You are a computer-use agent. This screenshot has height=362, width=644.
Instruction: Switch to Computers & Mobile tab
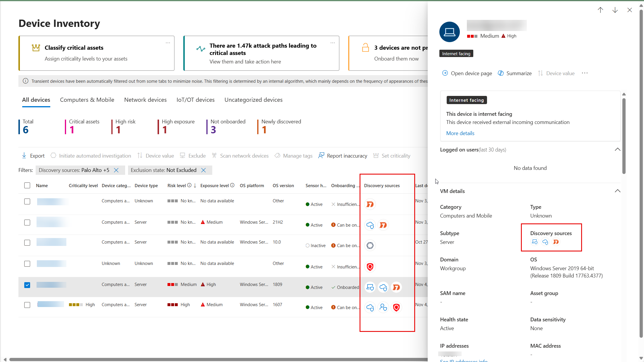[87, 100]
